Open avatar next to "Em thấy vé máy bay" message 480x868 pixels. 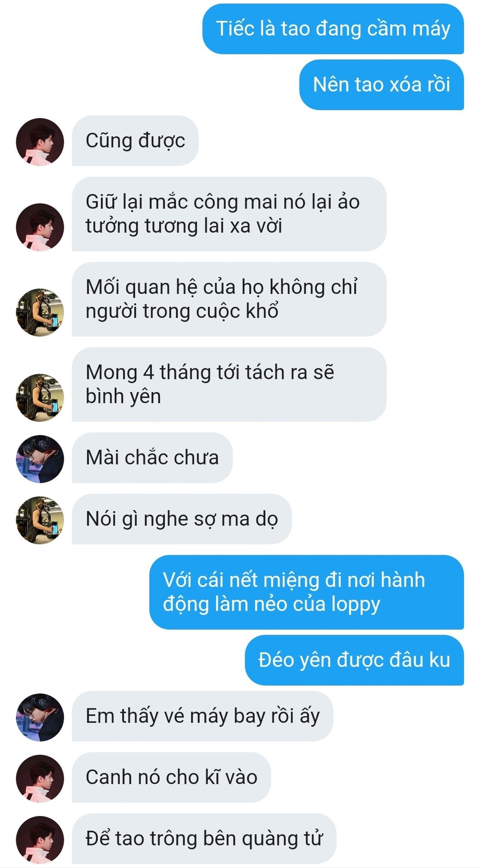tap(40, 717)
